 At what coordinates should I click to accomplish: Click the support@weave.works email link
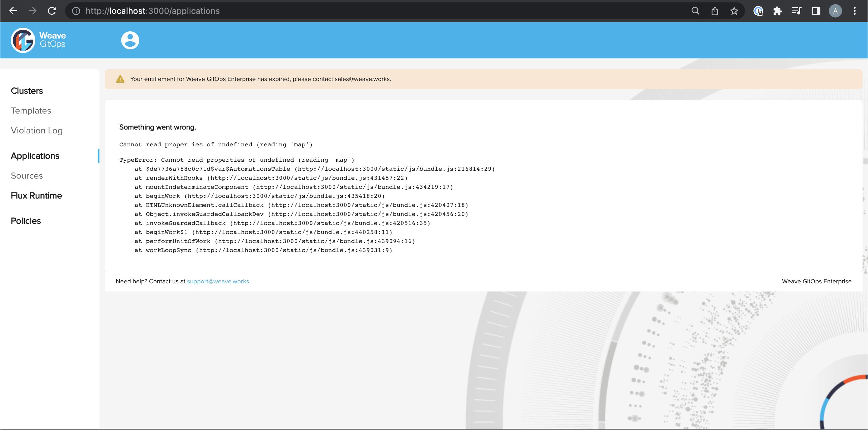pyautogui.click(x=218, y=281)
